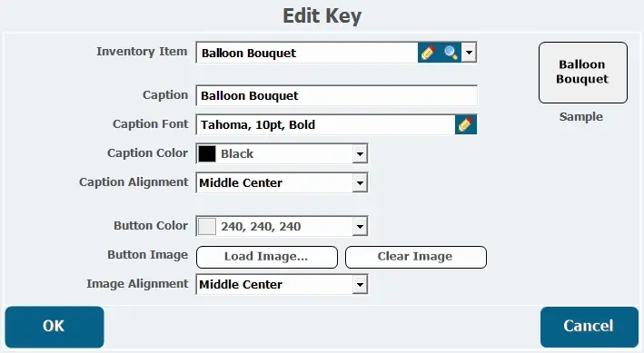This screenshot has height=353, width=644.
Task: Open Image Alignment dropdown arrow
Action: pos(360,284)
